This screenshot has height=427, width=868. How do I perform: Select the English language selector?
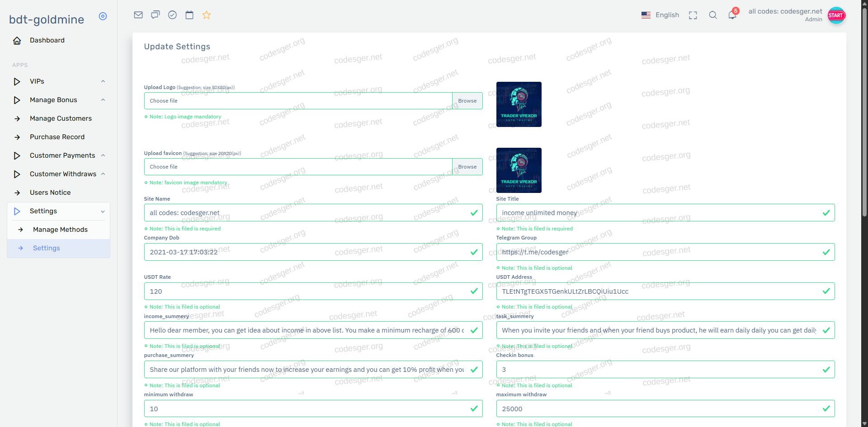pyautogui.click(x=660, y=15)
